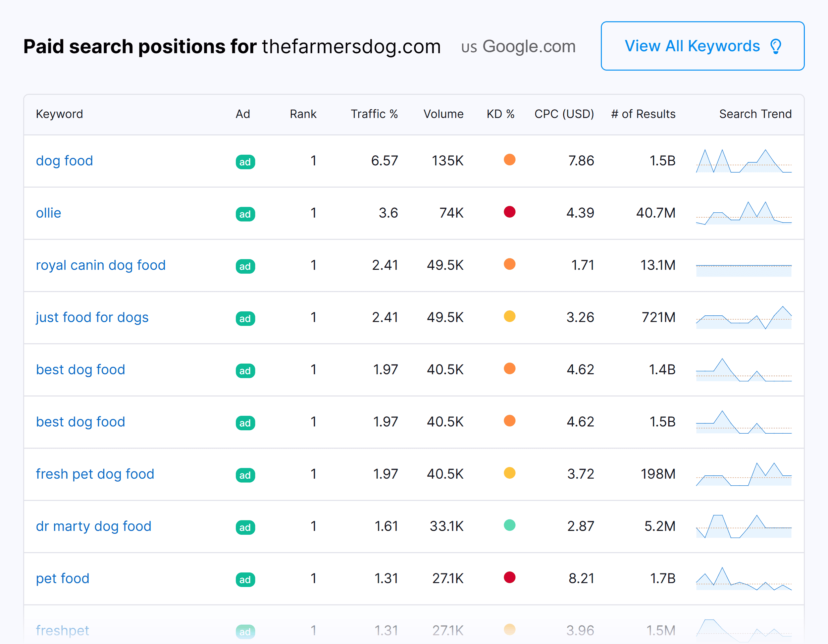This screenshot has height=644, width=828.
Task: Click the KD % column header
Action: click(501, 114)
